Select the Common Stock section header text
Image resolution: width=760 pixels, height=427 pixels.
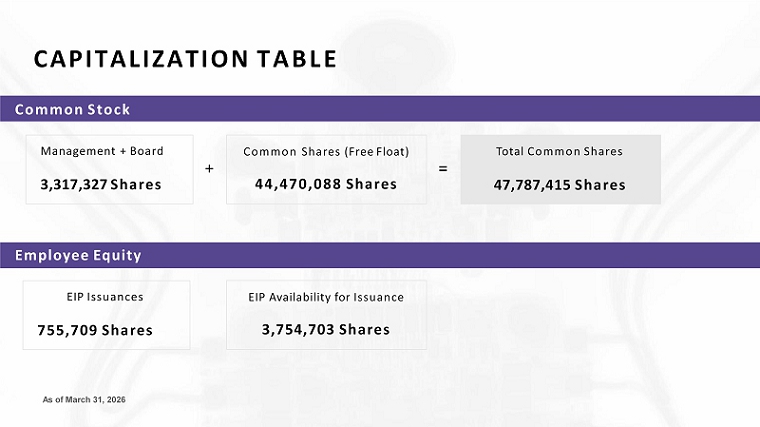(x=72, y=109)
